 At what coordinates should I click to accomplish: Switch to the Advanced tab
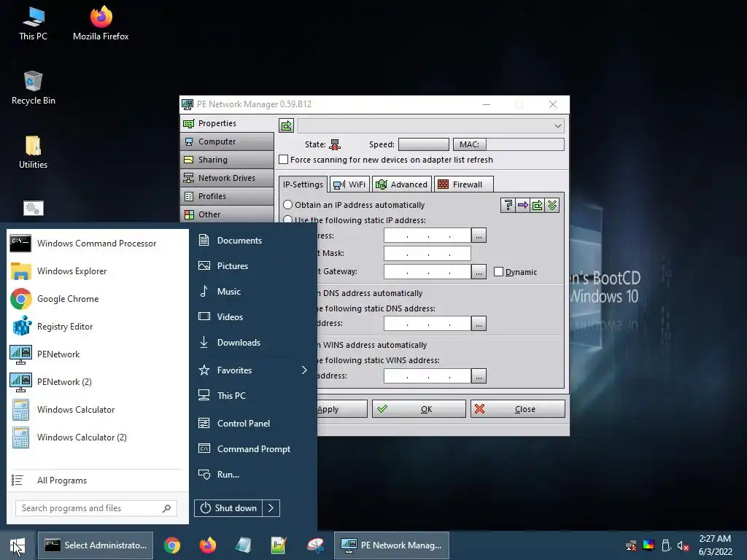tap(402, 184)
